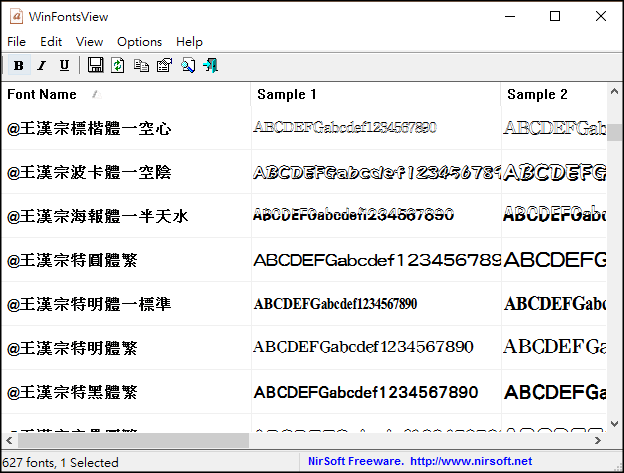The width and height of the screenshot is (624, 473).
Task: Open the File menu
Action: click(x=16, y=42)
